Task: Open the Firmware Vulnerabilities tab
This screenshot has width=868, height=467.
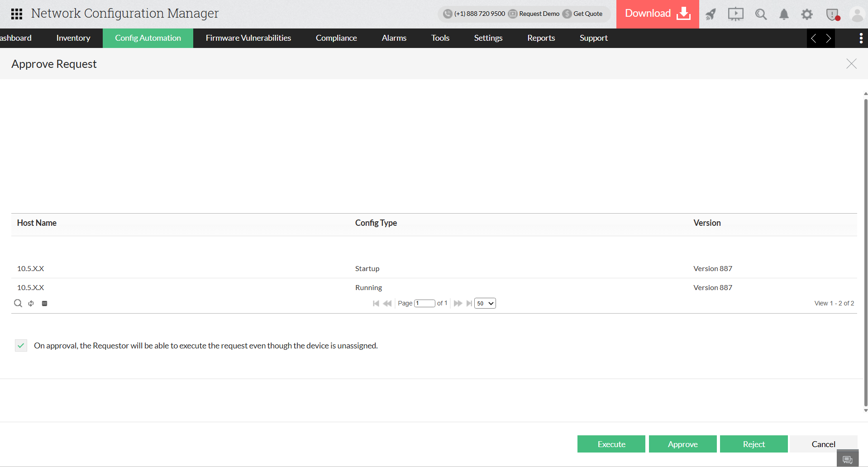Action: coord(248,38)
